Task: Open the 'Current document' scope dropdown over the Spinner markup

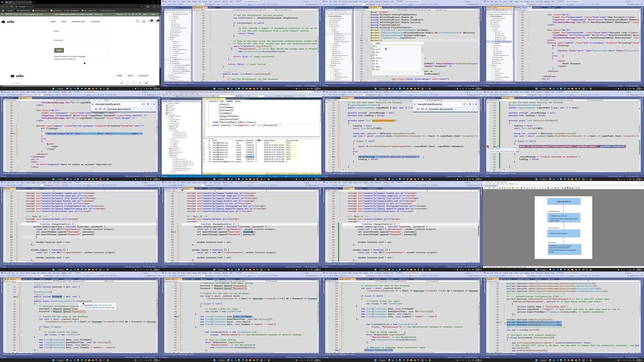Action: click(129, 109)
